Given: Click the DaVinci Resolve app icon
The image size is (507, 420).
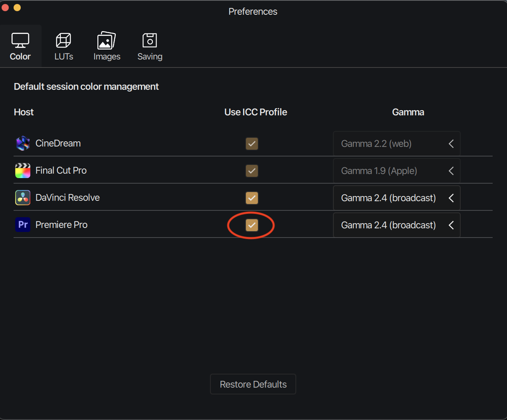Looking at the screenshot, I should pyautogui.click(x=23, y=198).
